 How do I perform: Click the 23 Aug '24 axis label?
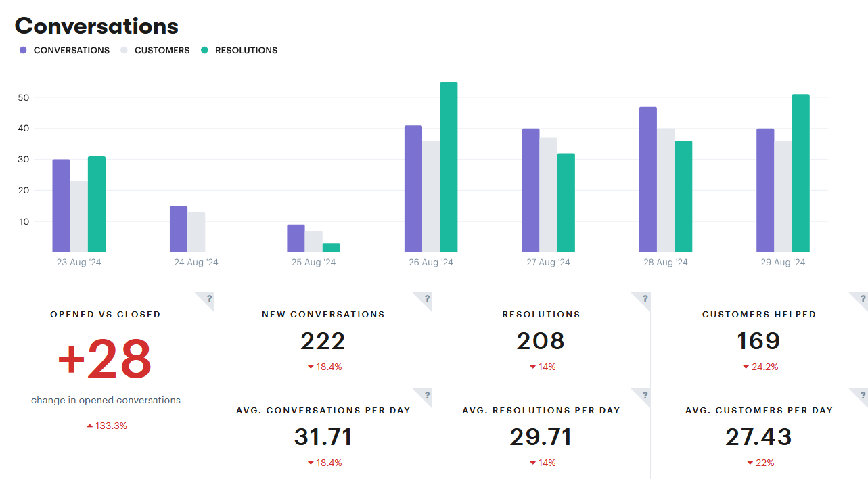78,262
